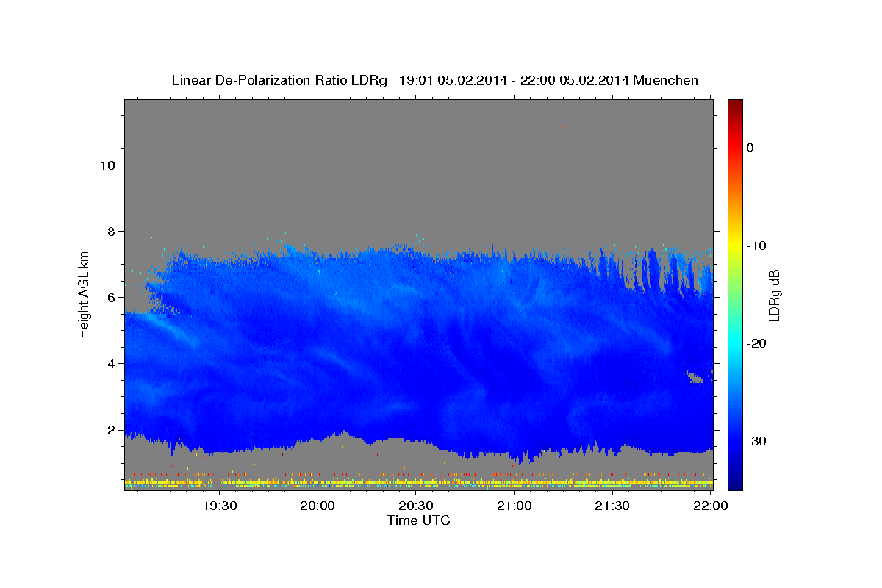882x588 pixels.
Task: Click the height tick label 4
Action: tap(111, 363)
